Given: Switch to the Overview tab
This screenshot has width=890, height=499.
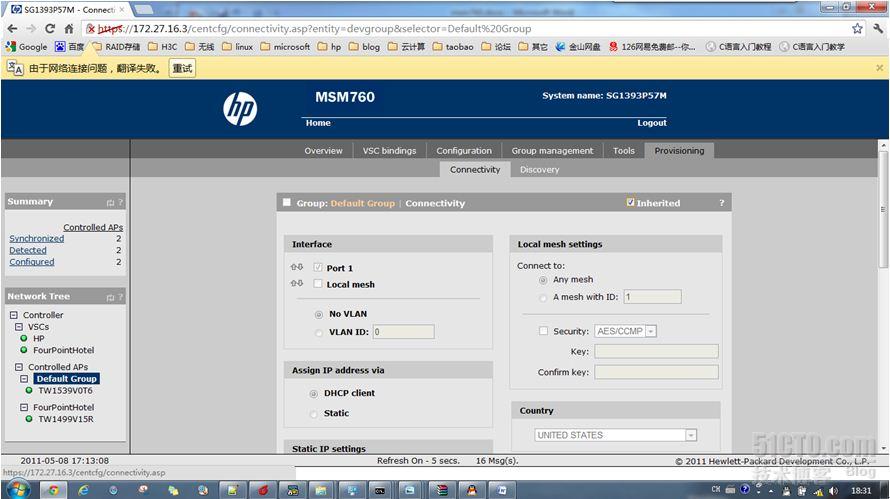Looking at the screenshot, I should 324,150.
